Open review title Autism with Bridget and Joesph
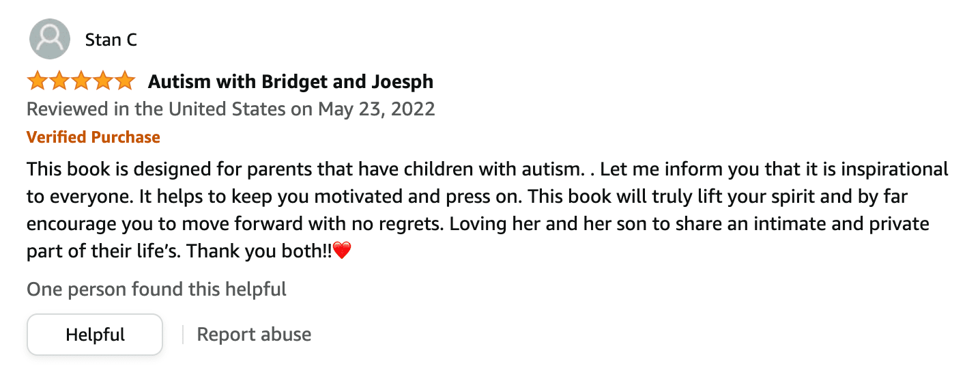The width and height of the screenshot is (980, 366). tap(291, 82)
